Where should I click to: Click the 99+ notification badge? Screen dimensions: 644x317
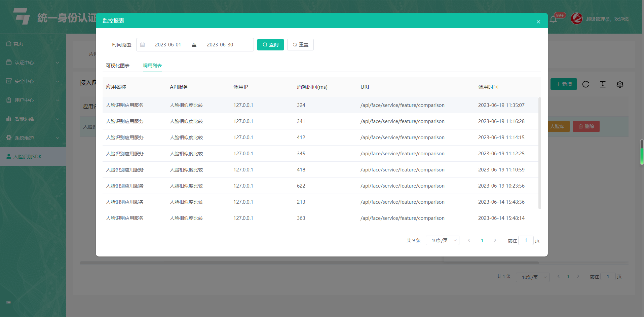pos(560,15)
